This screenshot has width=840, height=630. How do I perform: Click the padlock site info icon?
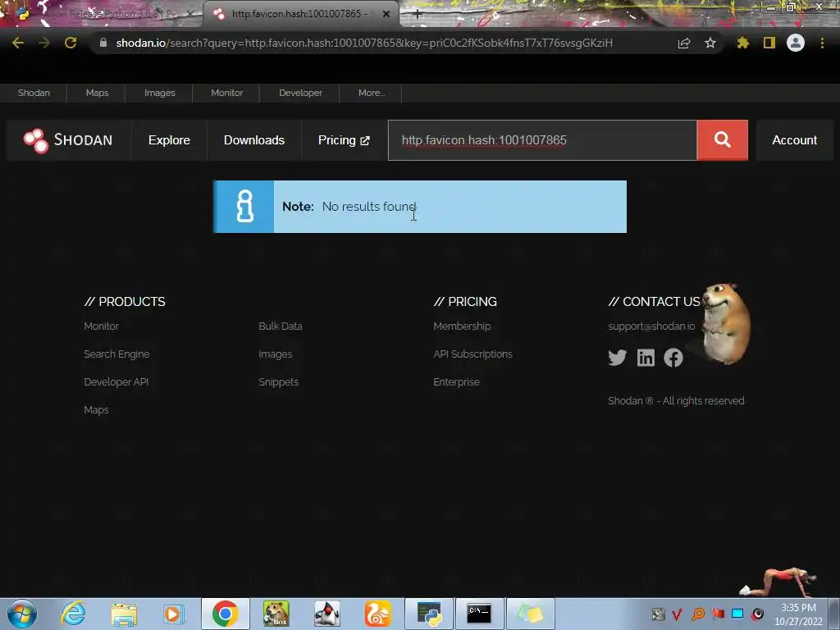[103, 43]
